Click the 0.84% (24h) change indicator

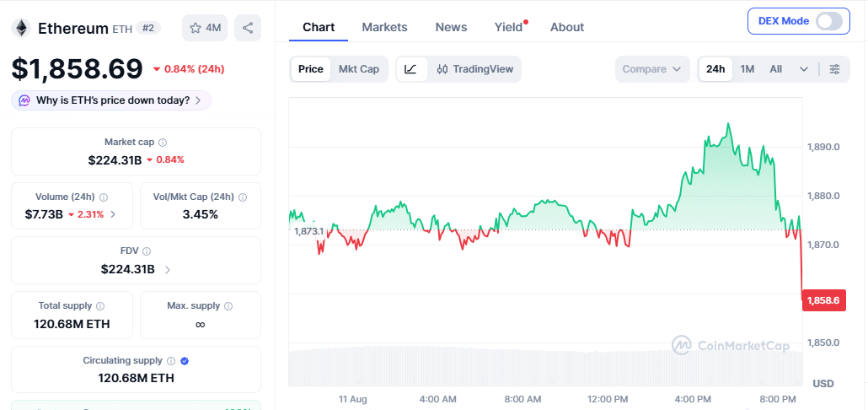click(189, 69)
